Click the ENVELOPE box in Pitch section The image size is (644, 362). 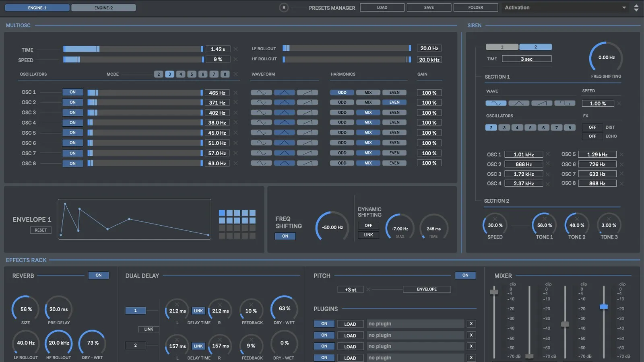tap(427, 289)
